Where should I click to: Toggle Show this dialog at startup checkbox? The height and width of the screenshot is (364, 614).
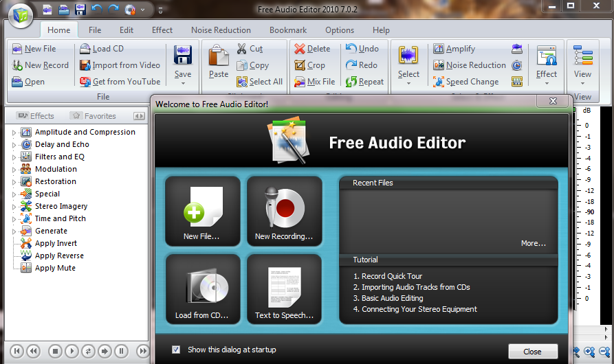(176, 350)
